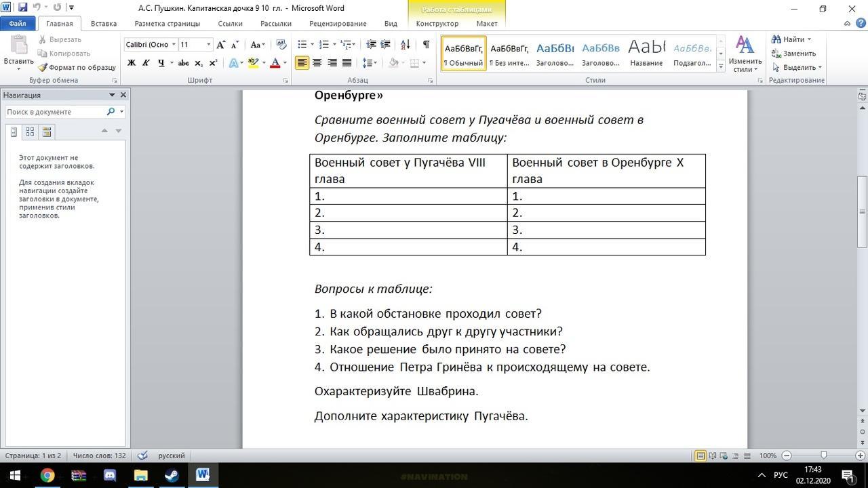Click the Format Painter (Формат по образцу)

click(77, 67)
